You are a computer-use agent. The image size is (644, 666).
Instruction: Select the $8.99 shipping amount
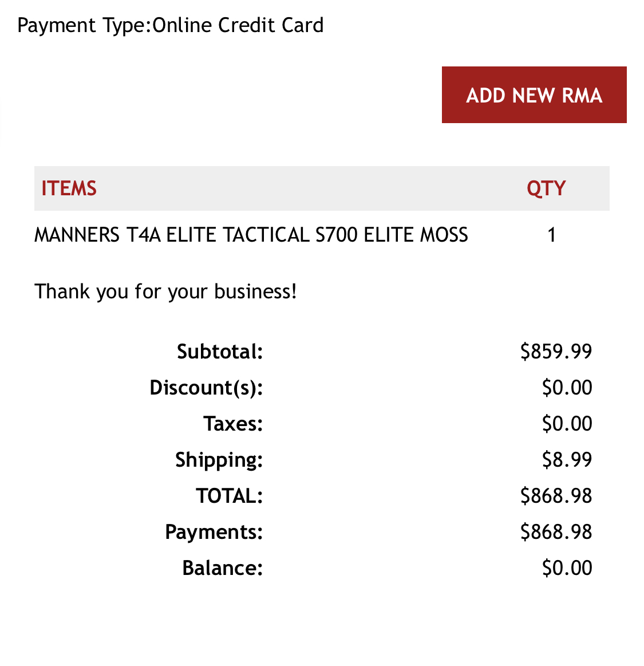(567, 460)
